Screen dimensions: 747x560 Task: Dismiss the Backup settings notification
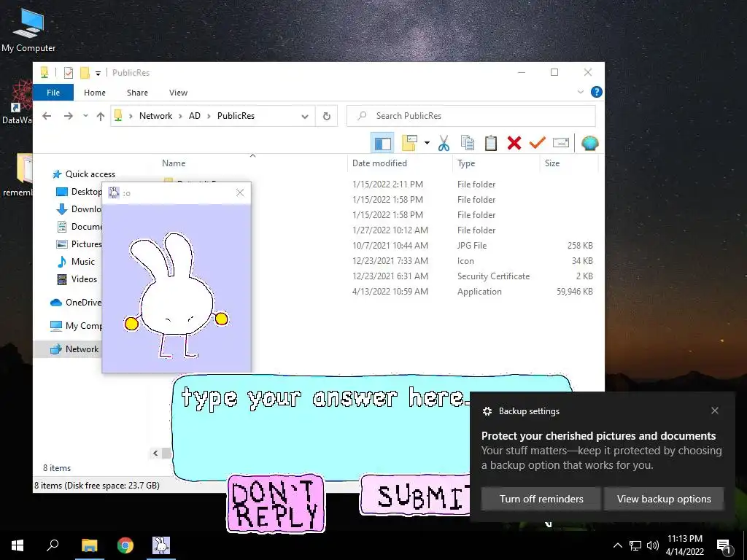tap(715, 411)
